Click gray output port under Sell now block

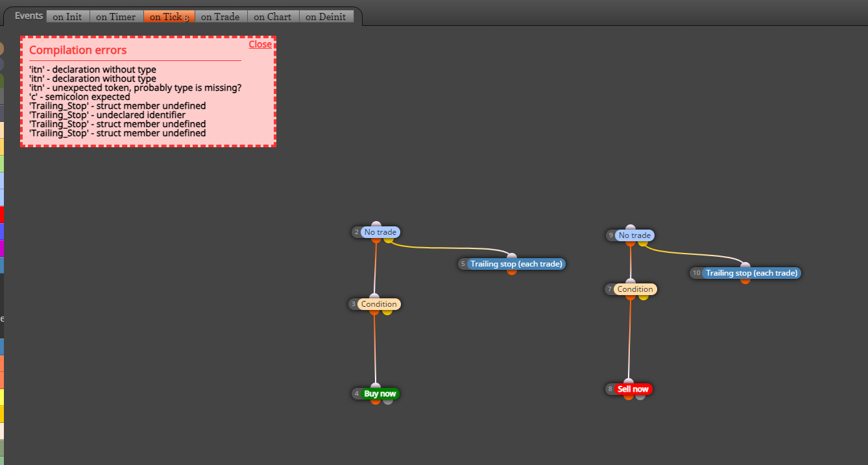tap(640, 397)
